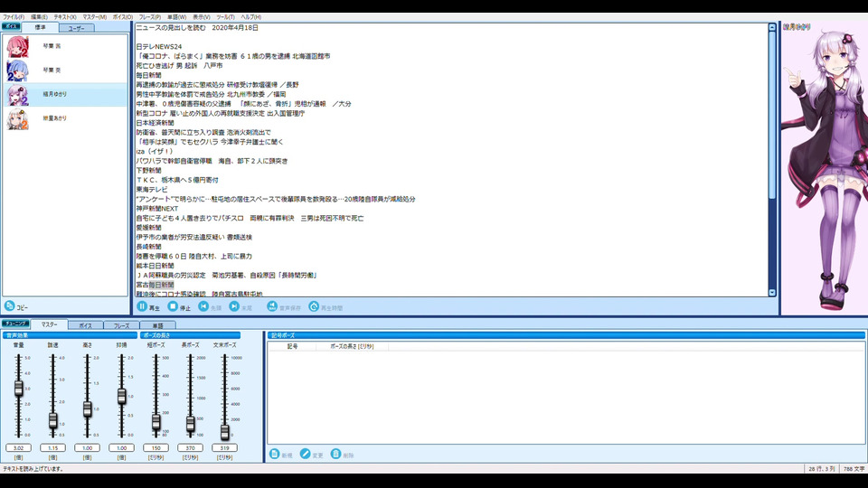Click the 結月ゆかり character portrait
The width and height of the screenshot is (868, 488).
[x=825, y=169]
